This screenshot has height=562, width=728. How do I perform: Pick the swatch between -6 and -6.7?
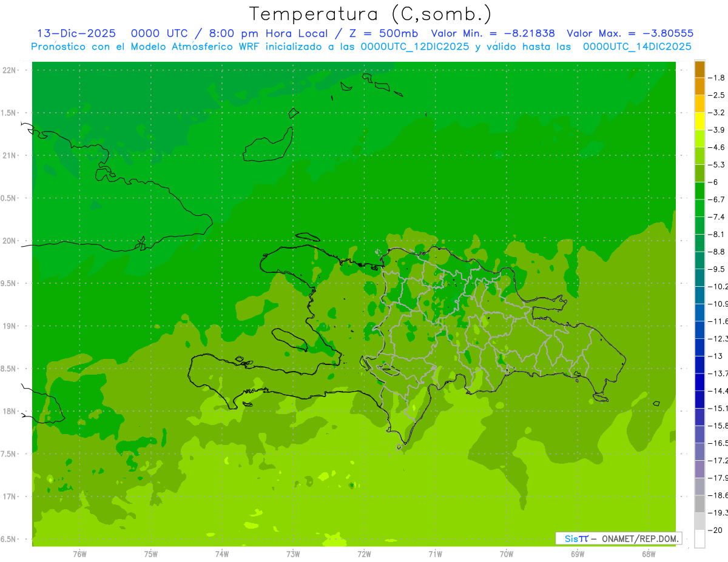coord(699,191)
